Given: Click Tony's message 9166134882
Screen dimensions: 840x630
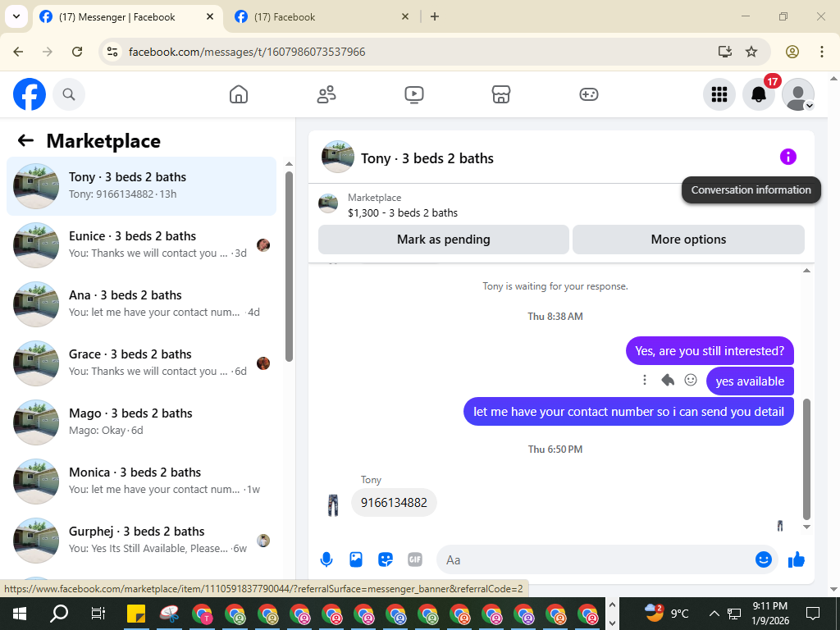Looking at the screenshot, I should [x=394, y=503].
